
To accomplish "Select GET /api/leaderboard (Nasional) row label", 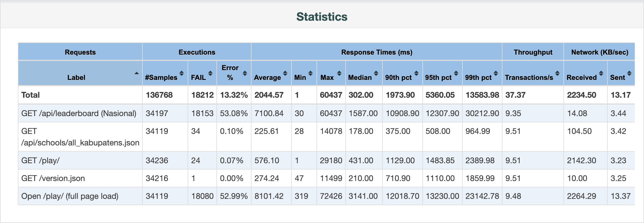I will click(x=79, y=114).
